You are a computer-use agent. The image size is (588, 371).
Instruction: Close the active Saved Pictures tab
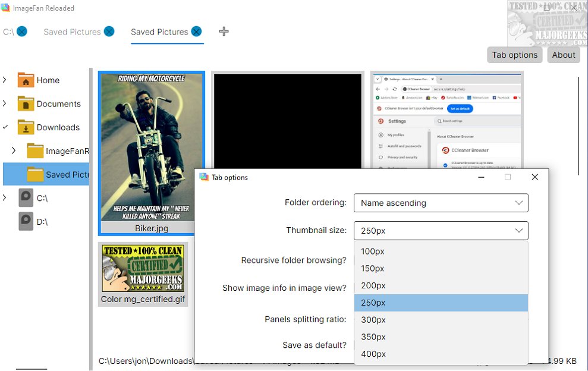coord(196,32)
